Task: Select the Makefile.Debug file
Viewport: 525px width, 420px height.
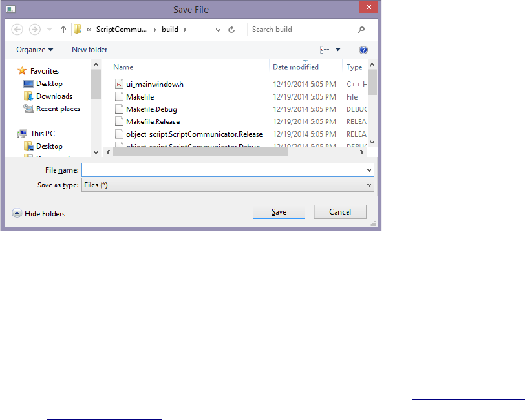Action: coord(151,109)
